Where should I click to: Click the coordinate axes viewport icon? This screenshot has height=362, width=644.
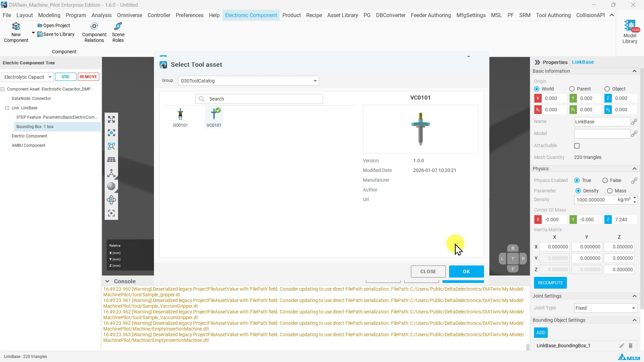click(111, 173)
